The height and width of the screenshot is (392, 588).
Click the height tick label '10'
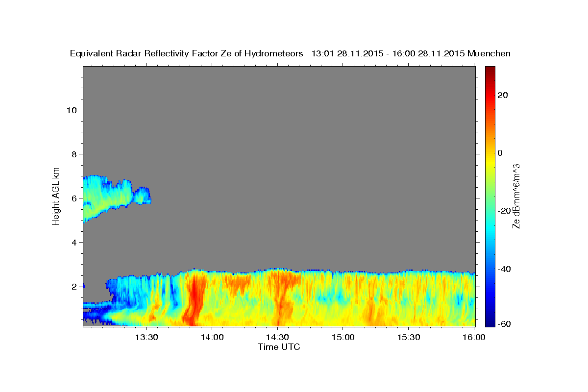pos(72,110)
